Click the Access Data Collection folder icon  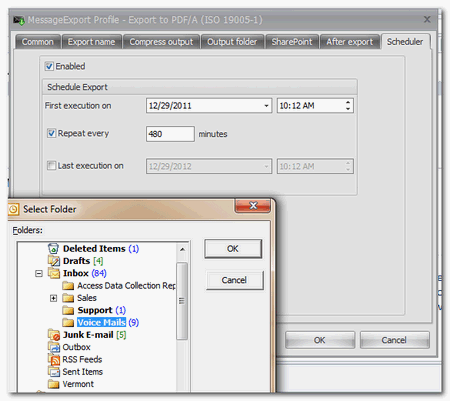pos(68,286)
